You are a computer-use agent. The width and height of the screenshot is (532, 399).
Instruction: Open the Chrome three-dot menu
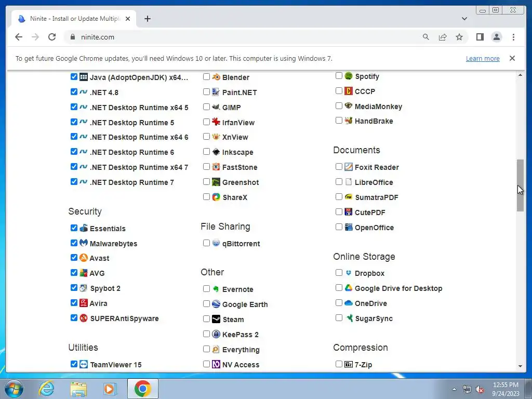(x=513, y=37)
